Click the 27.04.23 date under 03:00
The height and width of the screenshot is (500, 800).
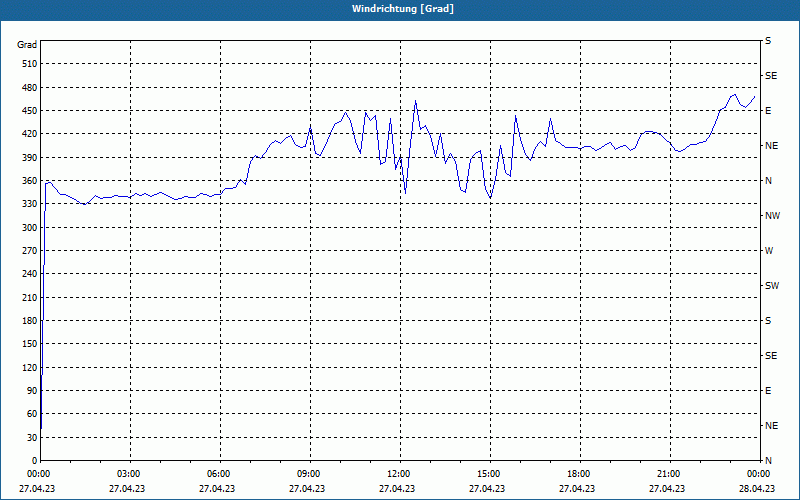pyautogui.click(x=127, y=488)
